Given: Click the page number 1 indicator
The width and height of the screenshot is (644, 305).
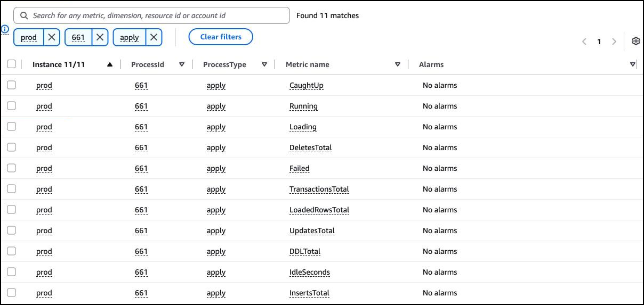Looking at the screenshot, I should tap(599, 42).
